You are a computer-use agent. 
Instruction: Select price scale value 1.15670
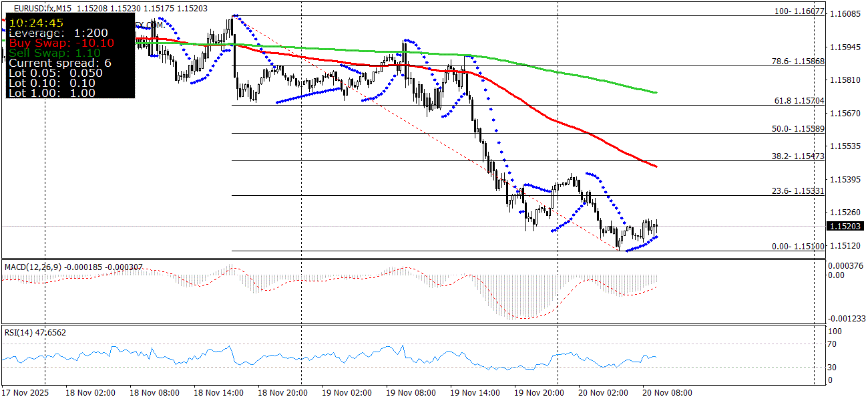point(845,113)
